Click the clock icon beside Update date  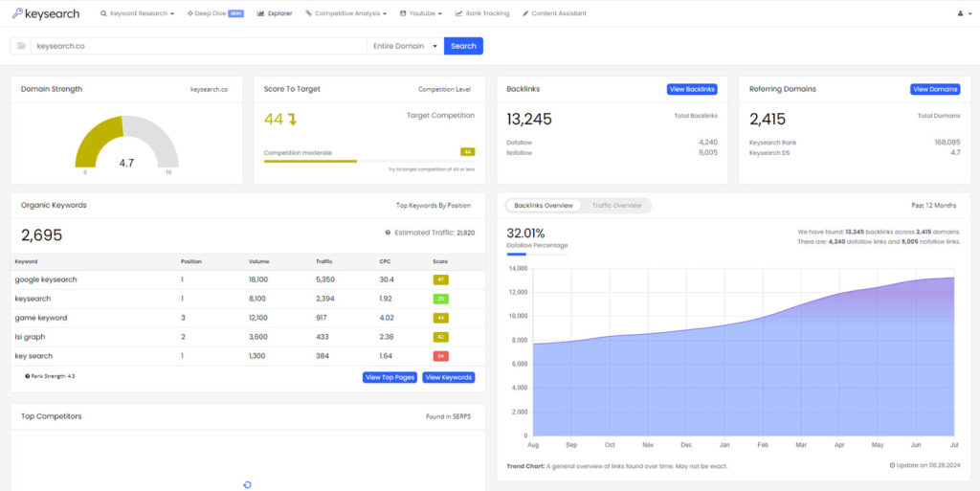tap(892, 465)
